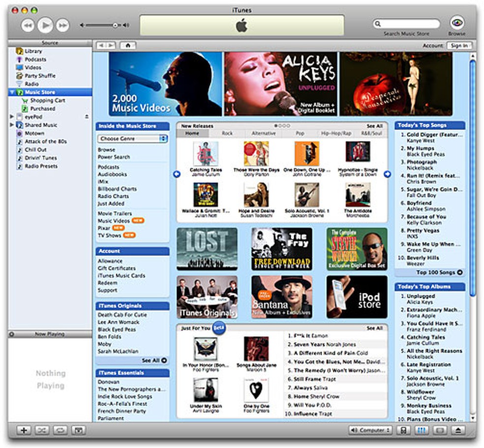This screenshot has height=448, width=484.
Task: Toggle repeat mode in the bottom toolbar
Action: tap(60, 430)
